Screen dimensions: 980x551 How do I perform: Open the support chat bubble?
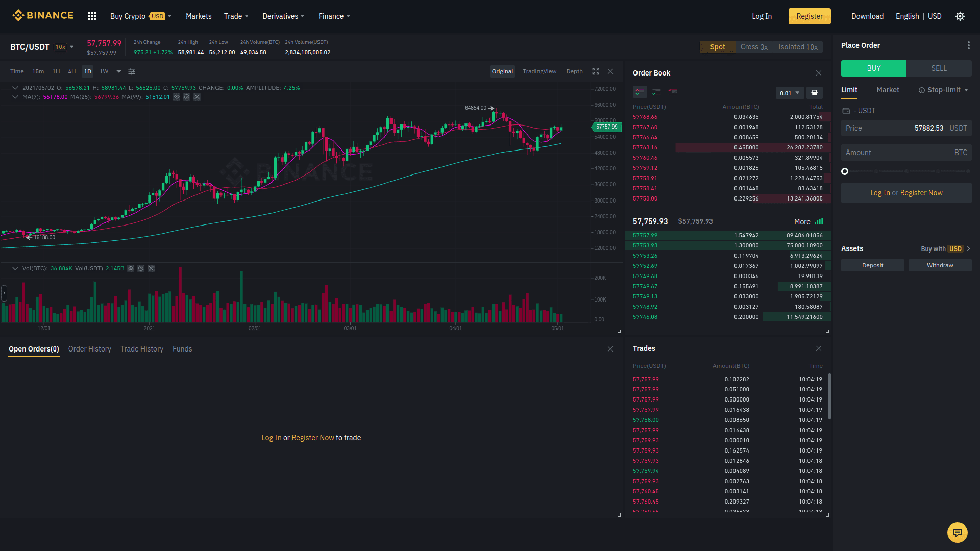pos(957,533)
